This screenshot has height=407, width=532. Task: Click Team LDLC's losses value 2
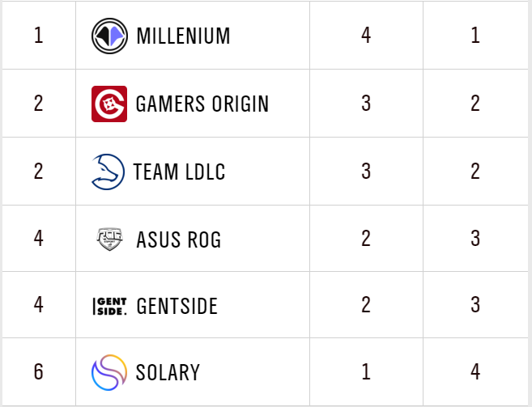tap(475, 172)
